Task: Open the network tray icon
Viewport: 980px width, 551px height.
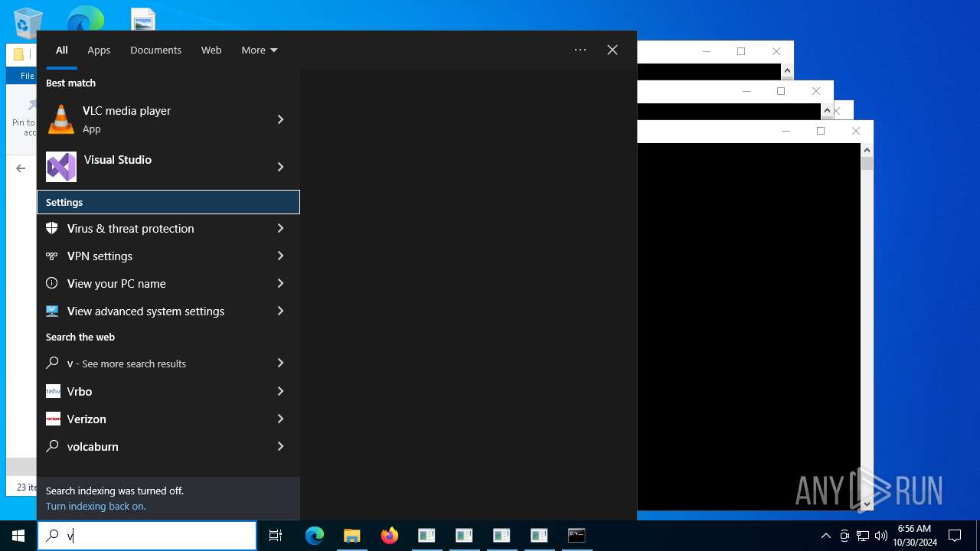Action: coord(863,536)
